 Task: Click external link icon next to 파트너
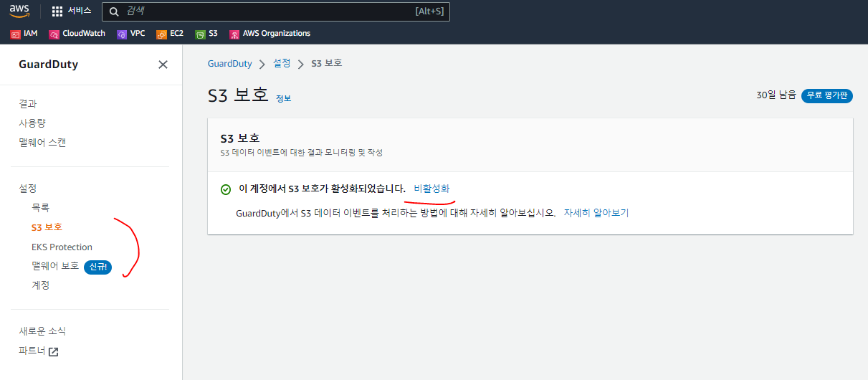click(x=54, y=352)
